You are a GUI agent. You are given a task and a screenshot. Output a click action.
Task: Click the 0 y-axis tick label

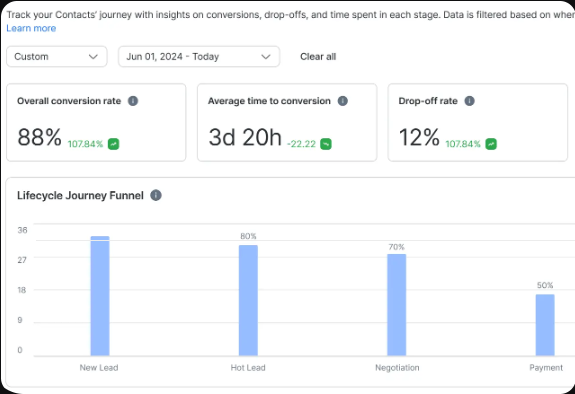(x=20, y=350)
